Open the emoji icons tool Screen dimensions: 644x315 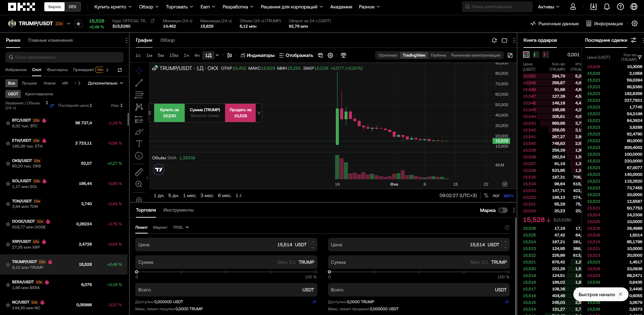click(x=139, y=156)
